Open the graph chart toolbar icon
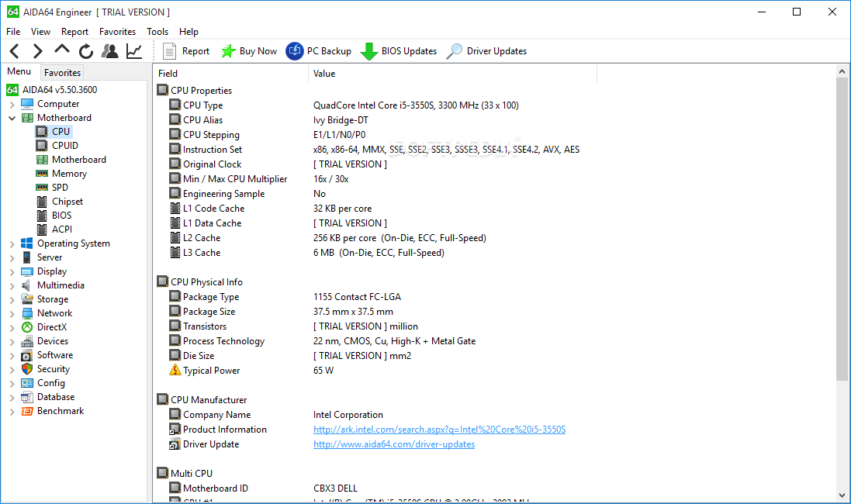 point(134,51)
